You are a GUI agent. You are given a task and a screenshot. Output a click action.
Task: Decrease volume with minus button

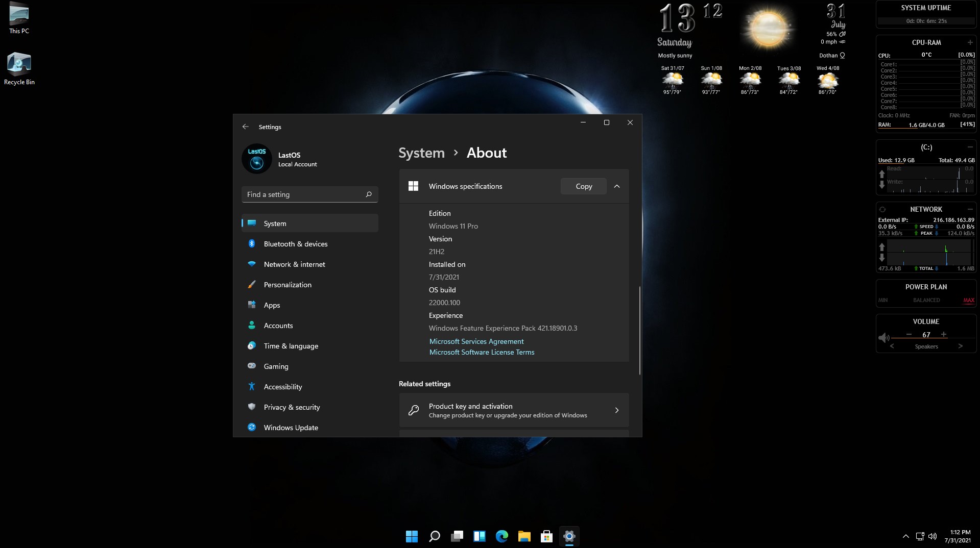909,334
